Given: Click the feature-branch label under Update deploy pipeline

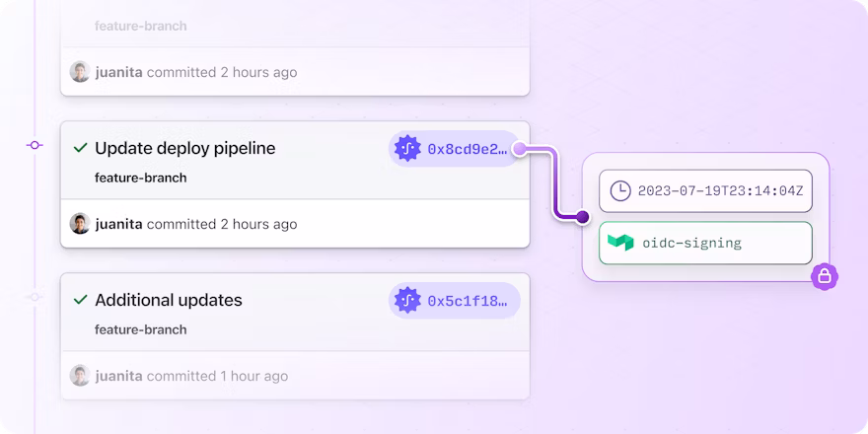Looking at the screenshot, I should point(140,179).
